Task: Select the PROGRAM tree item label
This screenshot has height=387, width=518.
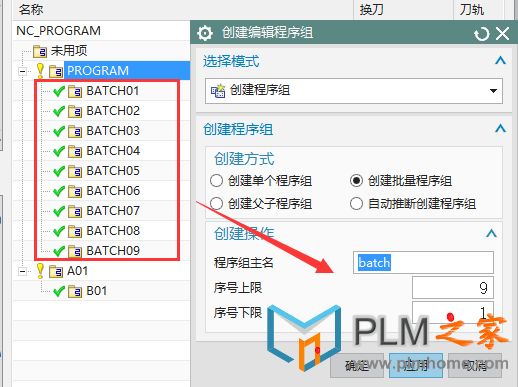Action: click(98, 71)
